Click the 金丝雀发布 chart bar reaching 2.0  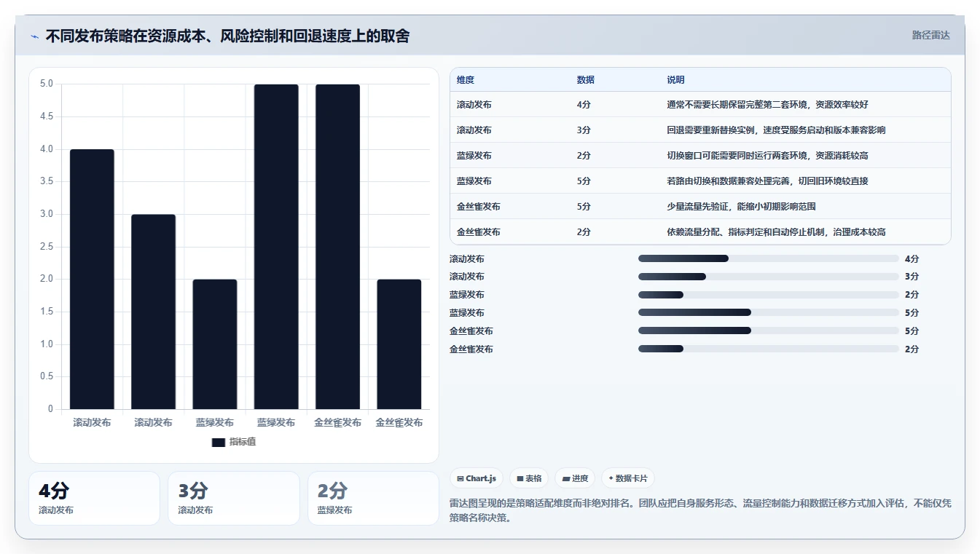(399, 344)
